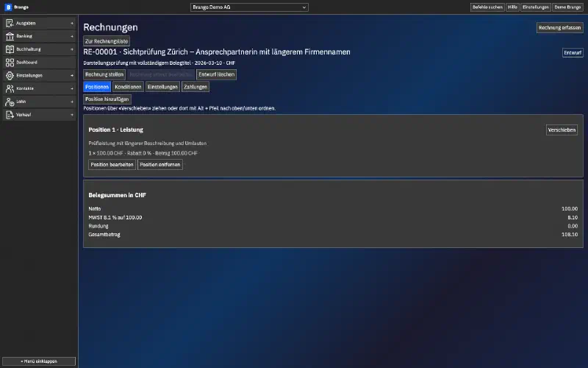Switch to the Konditionen tab

tap(128, 87)
